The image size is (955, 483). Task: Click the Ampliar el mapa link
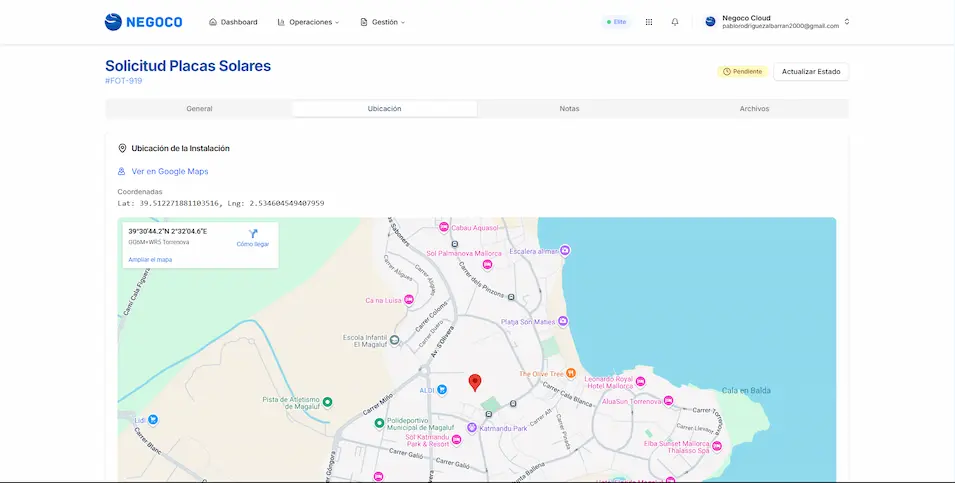150,259
